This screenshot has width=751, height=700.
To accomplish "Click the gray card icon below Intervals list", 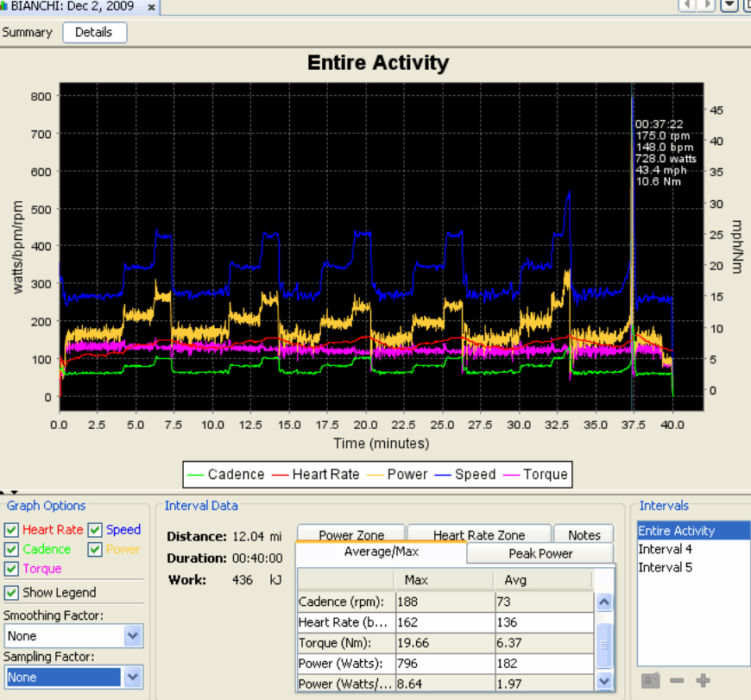I will tap(650, 680).
